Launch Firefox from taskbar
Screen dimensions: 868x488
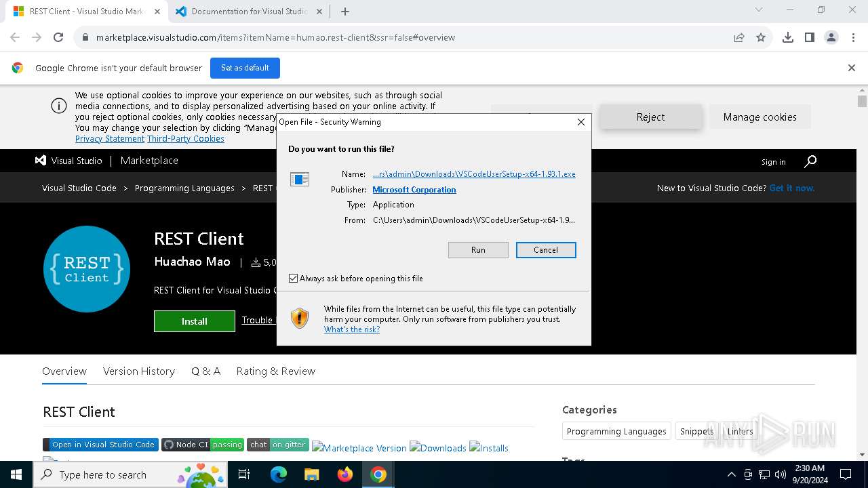coord(345,474)
